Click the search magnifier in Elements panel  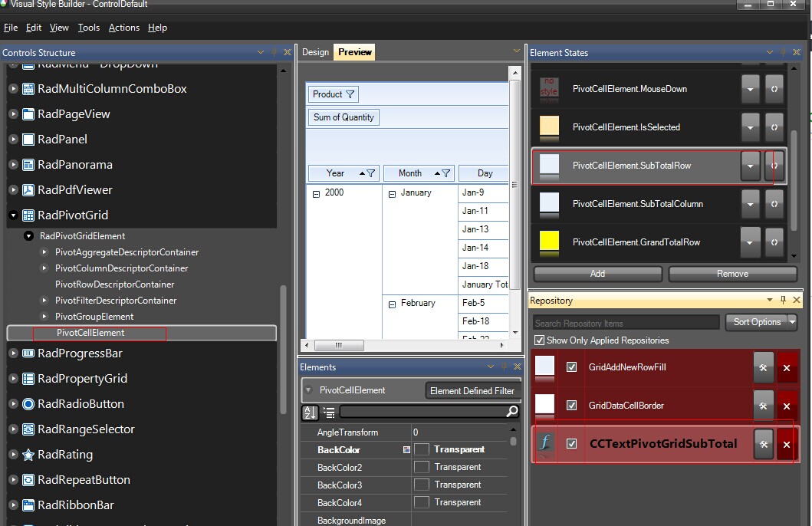(x=511, y=411)
